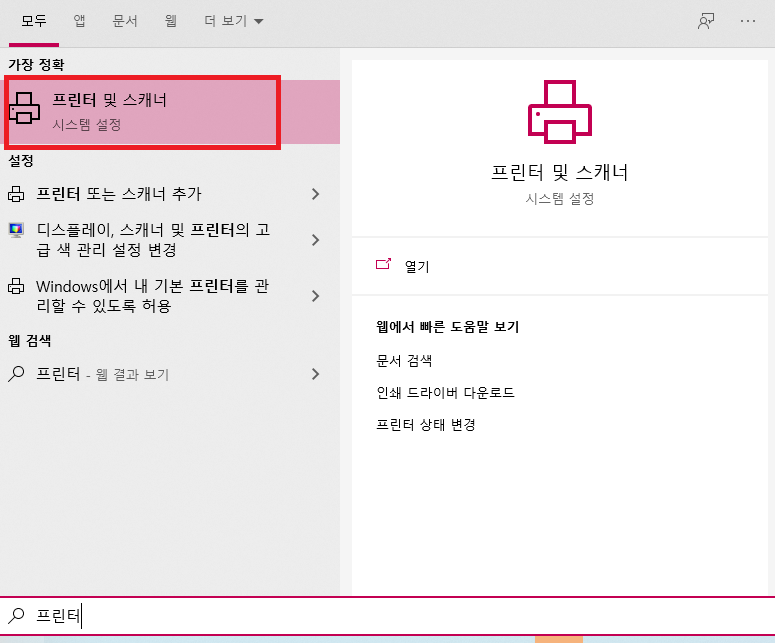775x643 pixels.
Task: Open the three-dot options menu
Action: [748, 21]
